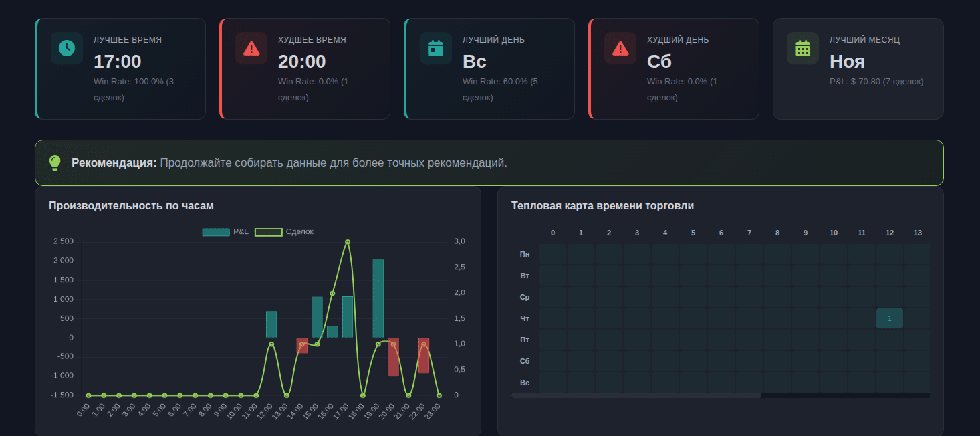Viewport: 980px width, 436px height.
Task: Click the tallest teal bar at 19:00
Action: [378, 298]
